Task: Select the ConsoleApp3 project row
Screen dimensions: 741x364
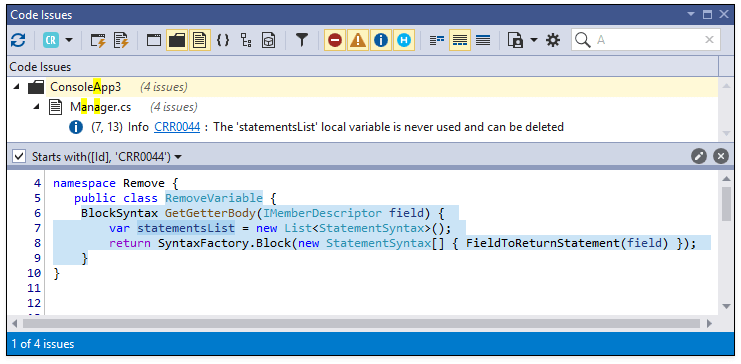Action: (x=362, y=87)
